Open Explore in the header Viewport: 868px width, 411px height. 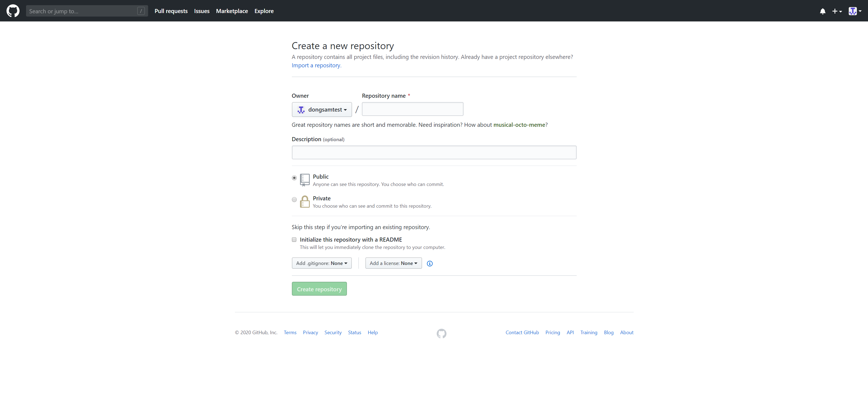click(x=264, y=11)
